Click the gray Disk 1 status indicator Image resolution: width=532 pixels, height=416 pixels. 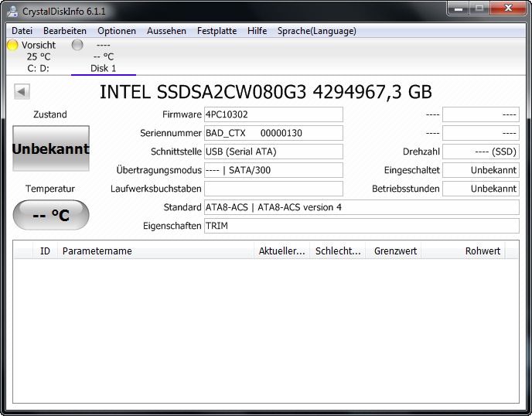point(77,45)
